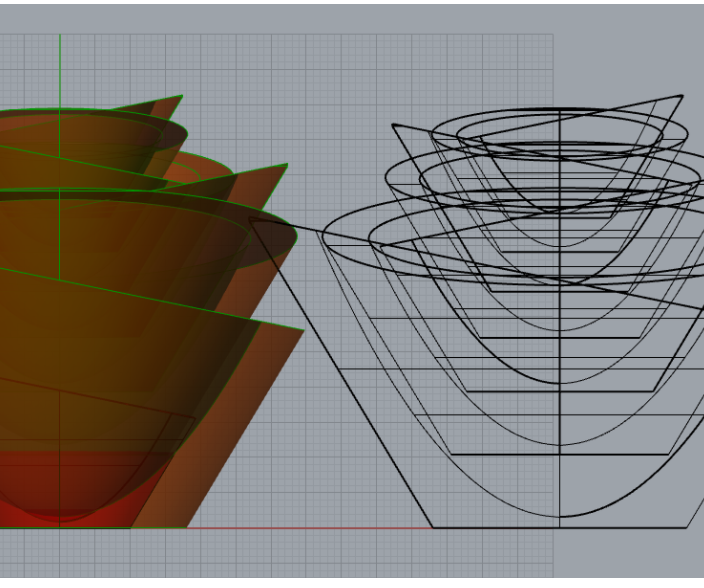Select the wireframe's vertical center line

coord(559,319)
